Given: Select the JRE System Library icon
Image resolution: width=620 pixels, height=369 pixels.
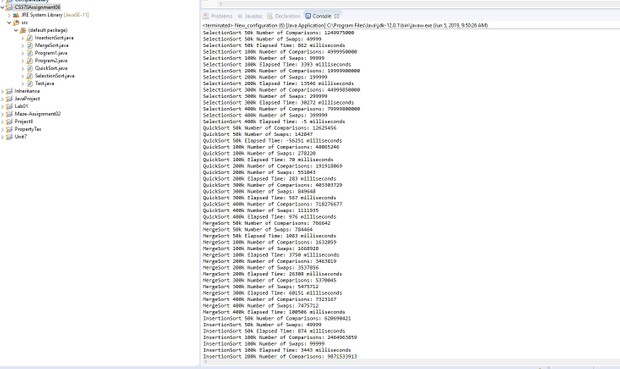Looking at the screenshot, I should 16,15.
